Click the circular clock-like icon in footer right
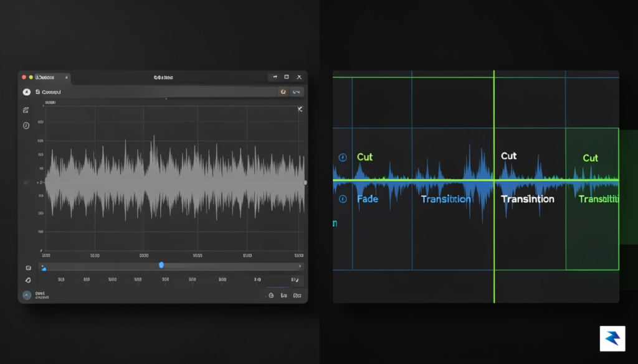 click(x=272, y=296)
